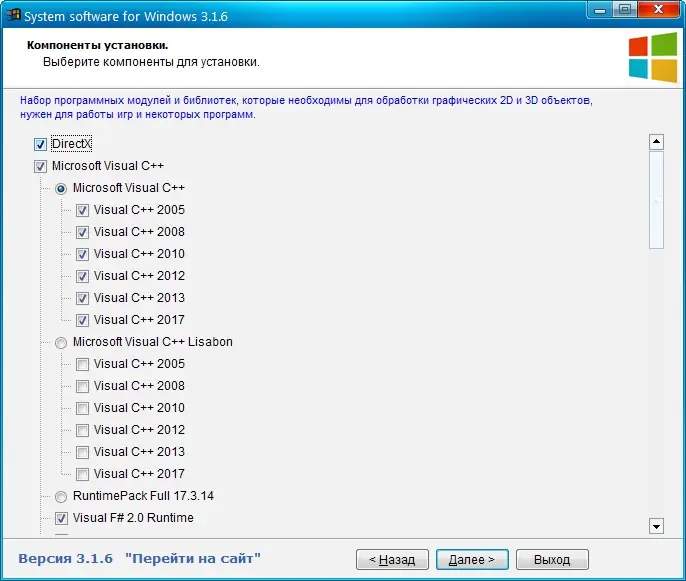Uncheck the checked Visual C++ 2017 checkbox
Image resolution: width=686 pixels, height=581 pixels.
[x=82, y=320]
